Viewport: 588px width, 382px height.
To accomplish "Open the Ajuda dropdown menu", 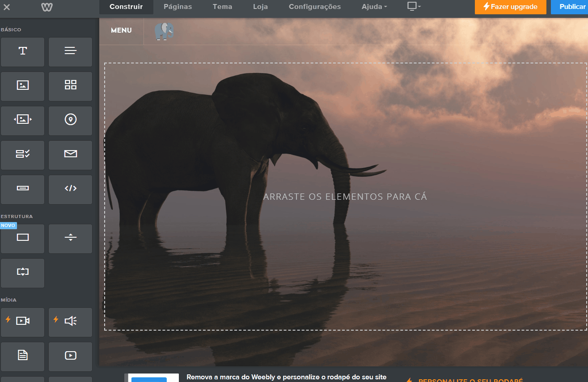I will (x=374, y=7).
